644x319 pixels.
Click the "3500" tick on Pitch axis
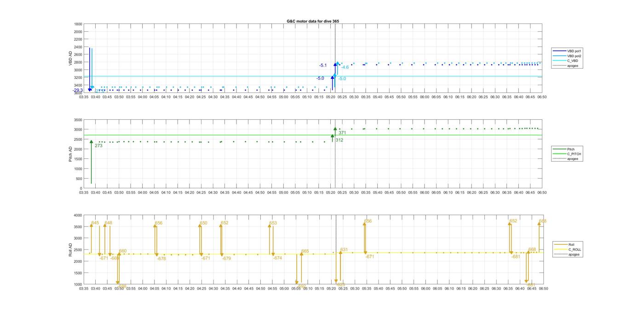pyautogui.click(x=78, y=120)
